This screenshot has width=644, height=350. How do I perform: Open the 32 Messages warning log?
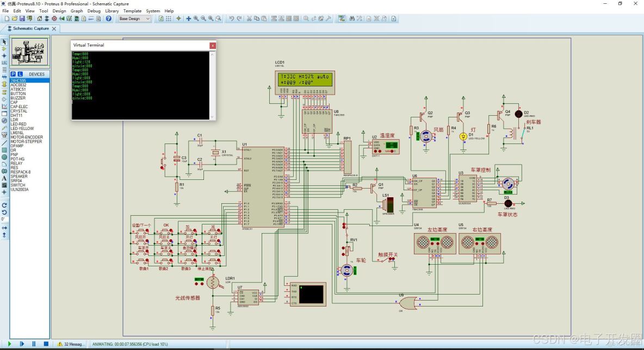coord(71,343)
